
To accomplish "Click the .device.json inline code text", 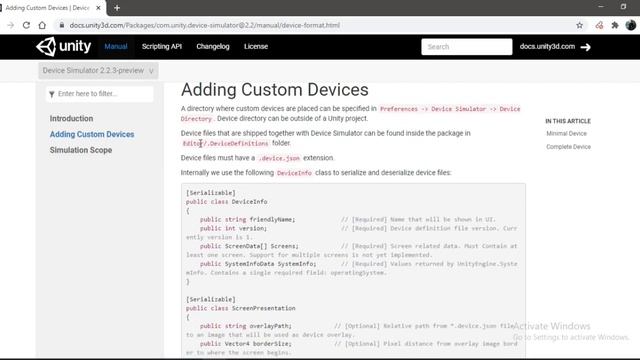I will (279, 158).
